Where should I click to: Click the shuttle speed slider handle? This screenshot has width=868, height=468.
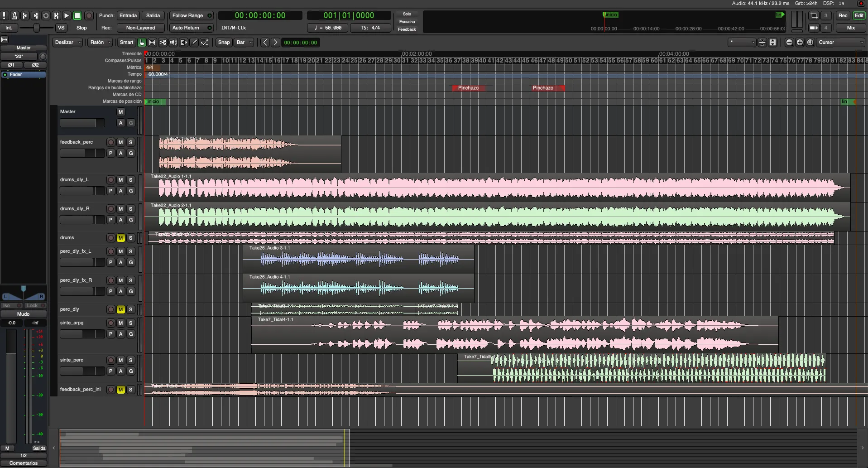click(x=37, y=28)
